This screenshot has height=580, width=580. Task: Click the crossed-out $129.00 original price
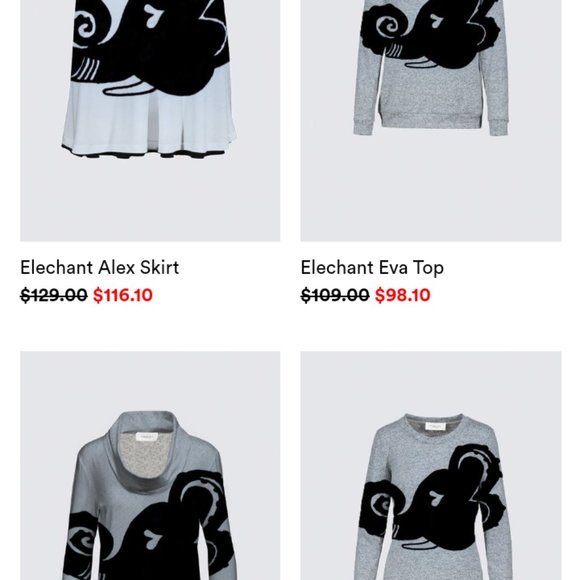click(x=54, y=295)
